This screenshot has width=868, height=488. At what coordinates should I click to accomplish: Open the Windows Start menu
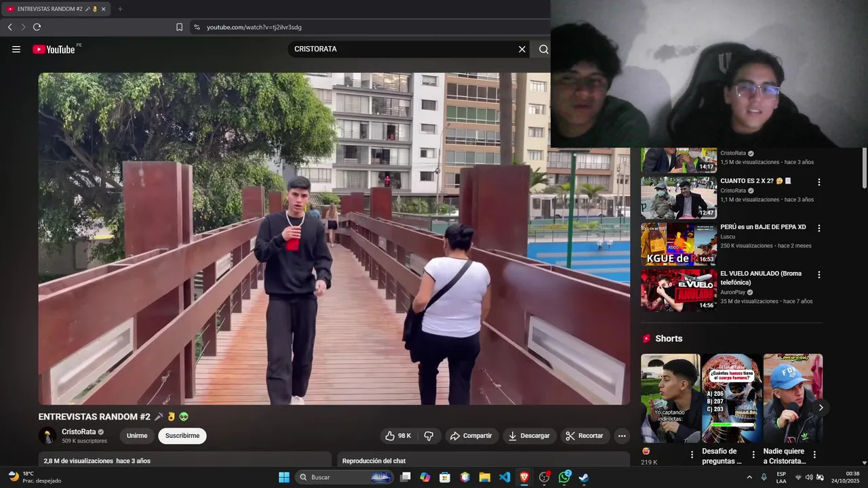[x=284, y=477]
